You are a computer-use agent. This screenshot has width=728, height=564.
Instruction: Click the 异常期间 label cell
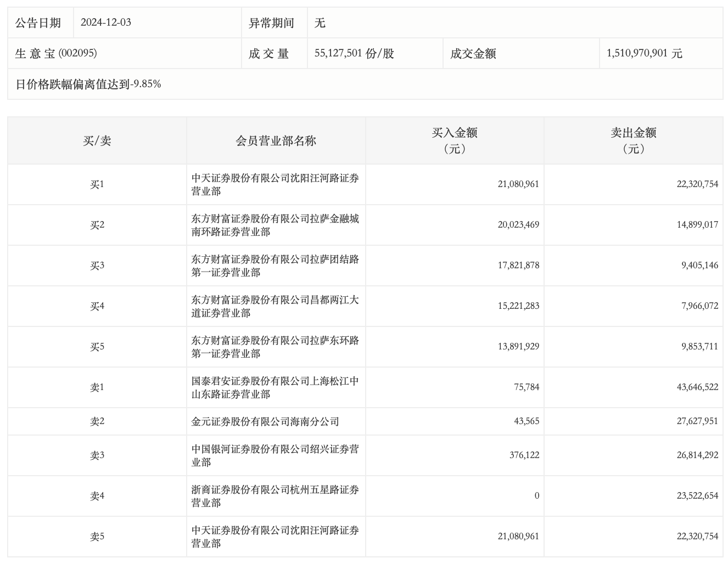coord(271,22)
